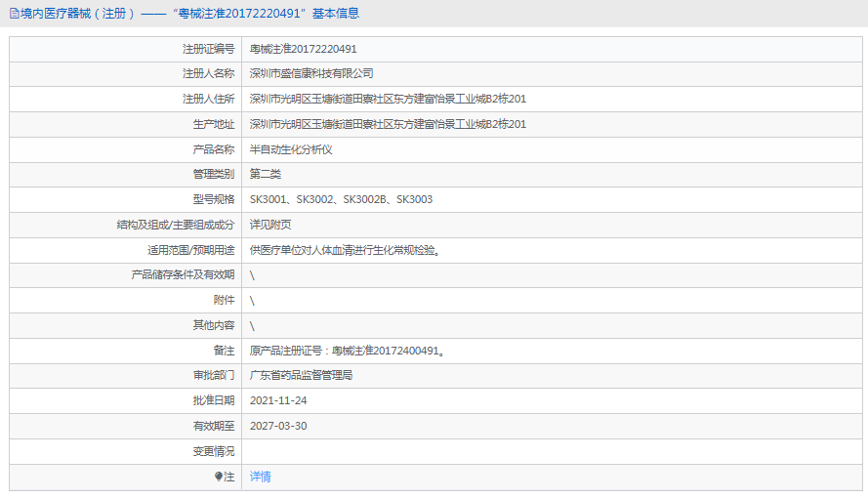Viewport: 868px width, 499px height.
Task: Select expiry date 2027-03-30
Action: (x=278, y=426)
